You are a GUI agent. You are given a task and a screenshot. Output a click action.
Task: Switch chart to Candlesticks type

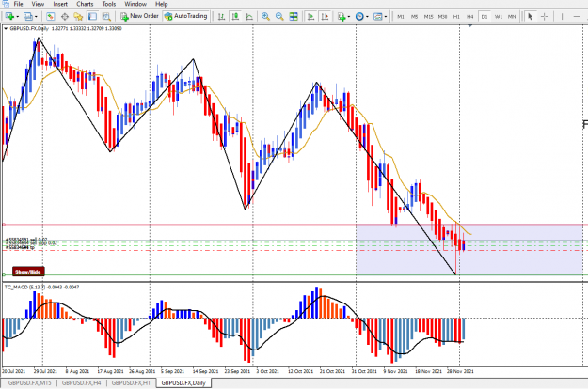coord(235,17)
